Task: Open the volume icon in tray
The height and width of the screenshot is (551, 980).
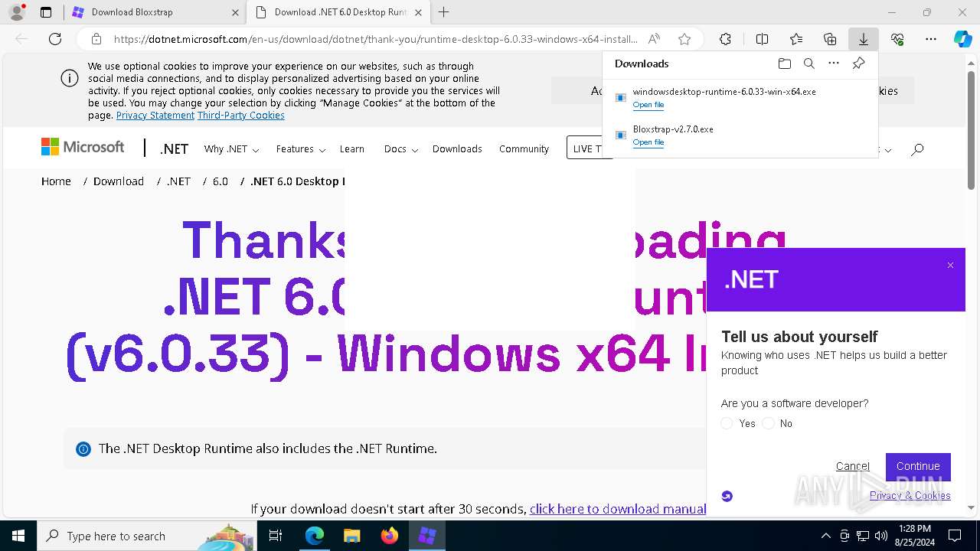Action: point(881,536)
